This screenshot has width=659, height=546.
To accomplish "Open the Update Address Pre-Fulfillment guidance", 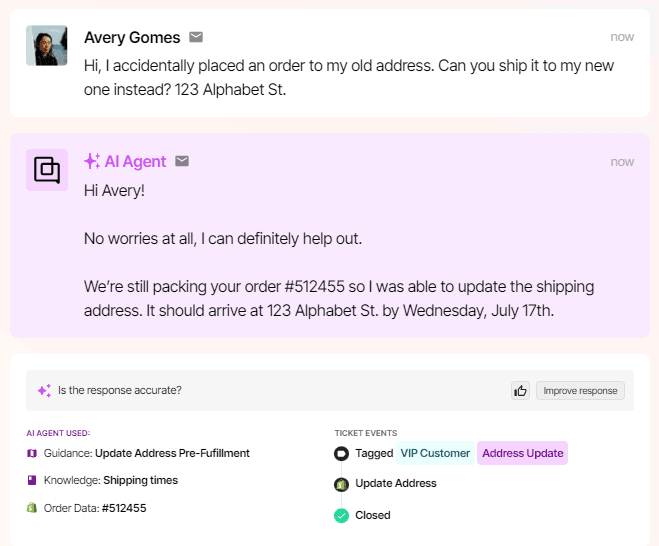I will (172, 453).
